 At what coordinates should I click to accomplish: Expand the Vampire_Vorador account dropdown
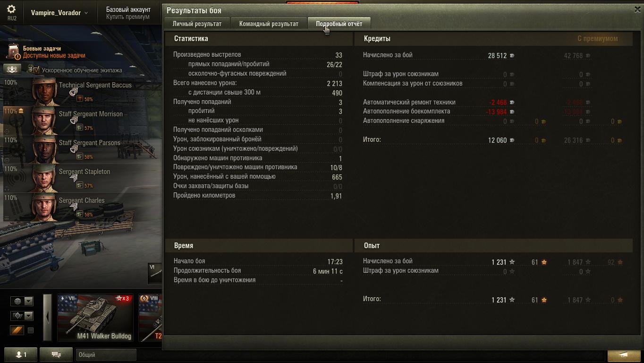59,13
